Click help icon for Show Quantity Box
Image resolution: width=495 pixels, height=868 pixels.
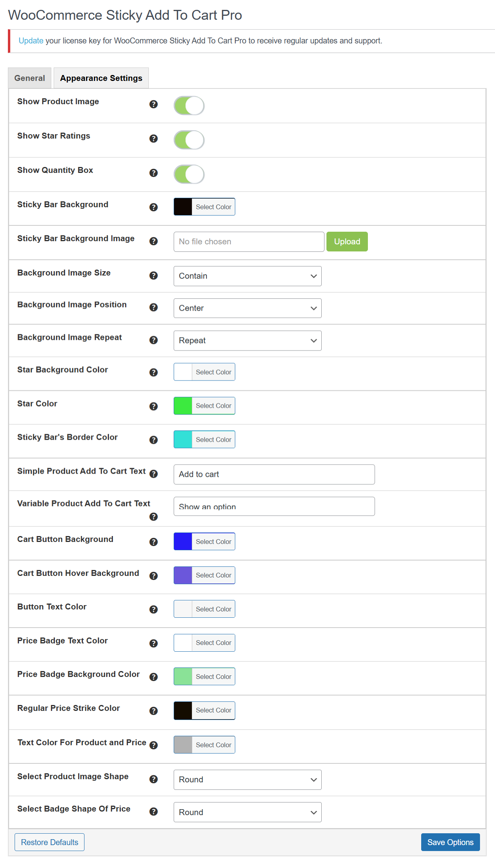click(154, 173)
